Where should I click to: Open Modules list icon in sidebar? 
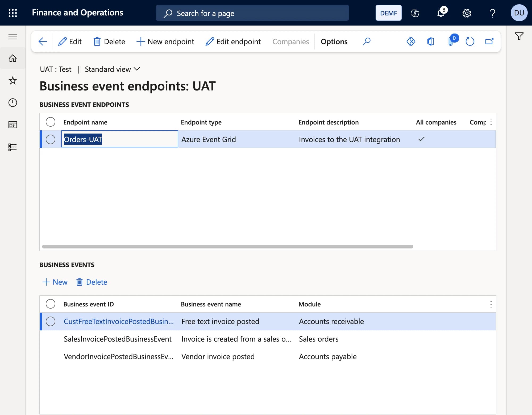(x=13, y=147)
